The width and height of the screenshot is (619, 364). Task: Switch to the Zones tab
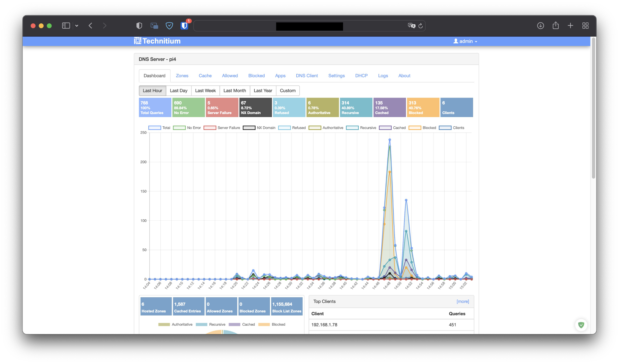coord(182,76)
